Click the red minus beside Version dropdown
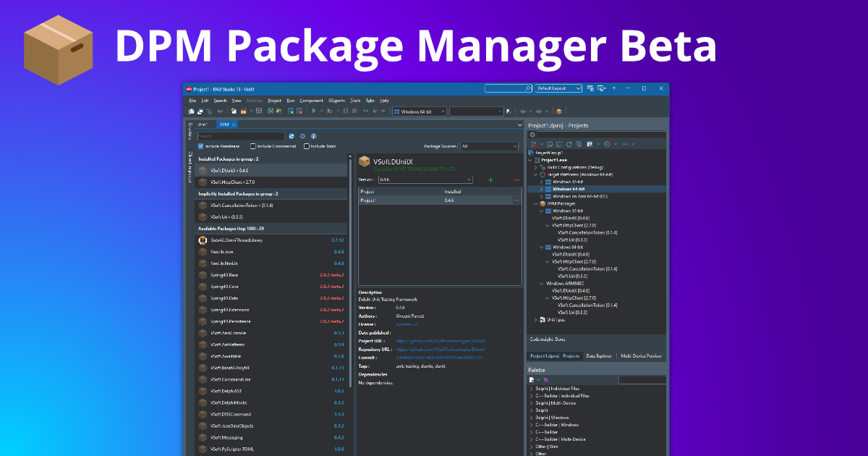This screenshot has height=456, width=868. [x=516, y=180]
